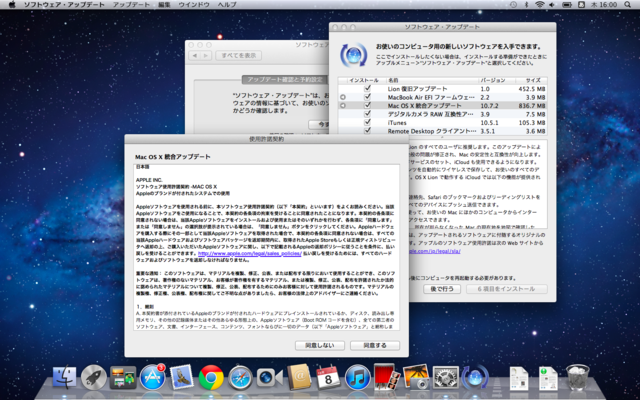Image resolution: width=640 pixels, height=400 pixels.
Task: Open the ウインドウ menu
Action: coord(194,4)
